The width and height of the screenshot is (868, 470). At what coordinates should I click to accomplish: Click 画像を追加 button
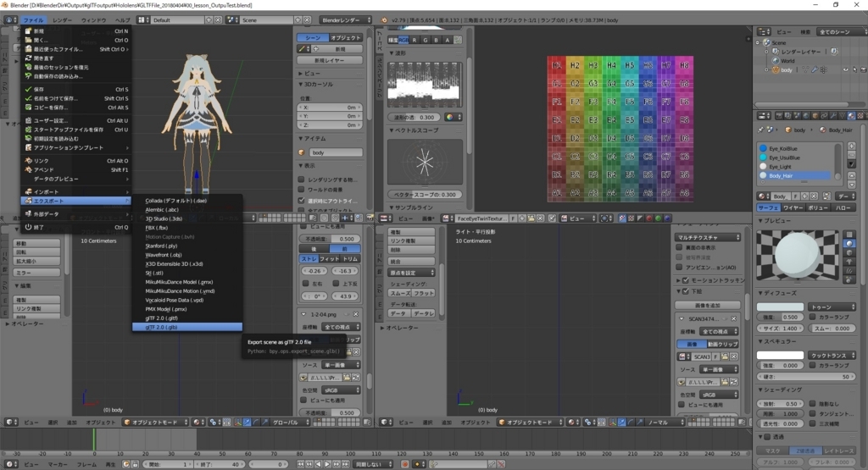coord(708,305)
